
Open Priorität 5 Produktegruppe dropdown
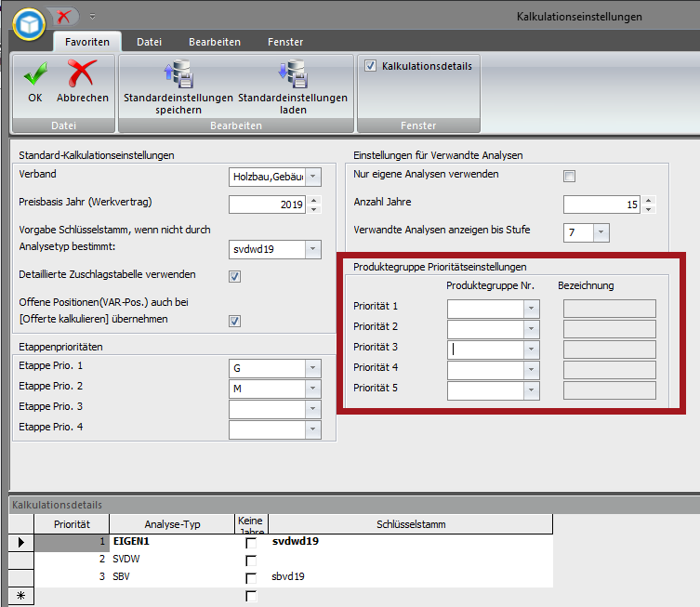531,390
